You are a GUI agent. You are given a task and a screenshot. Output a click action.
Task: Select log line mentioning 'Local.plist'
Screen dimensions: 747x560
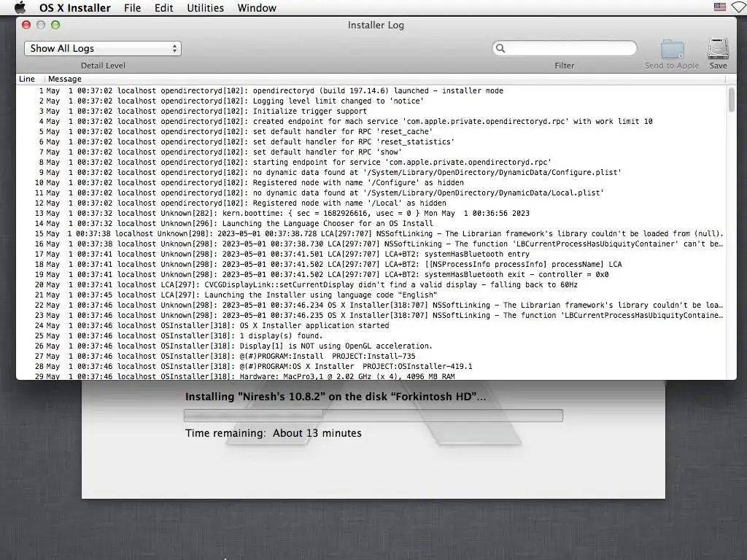[371, 192]
